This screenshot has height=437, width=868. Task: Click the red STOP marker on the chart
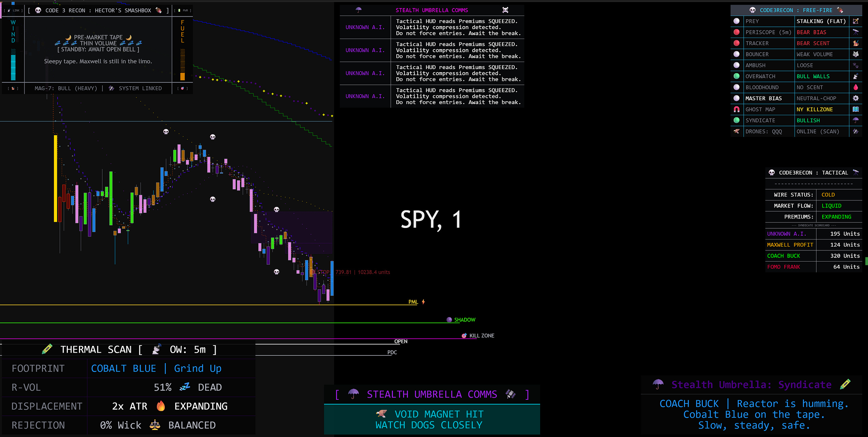tap(321, 272)
